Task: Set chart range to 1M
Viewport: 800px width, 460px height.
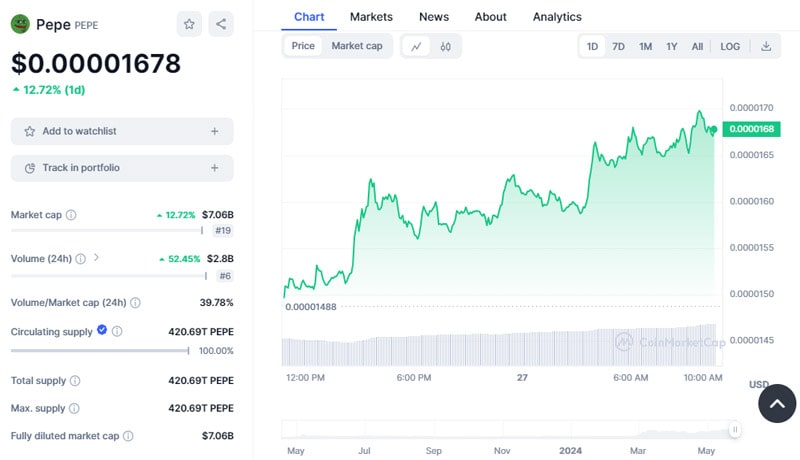Action: (645, 46)
